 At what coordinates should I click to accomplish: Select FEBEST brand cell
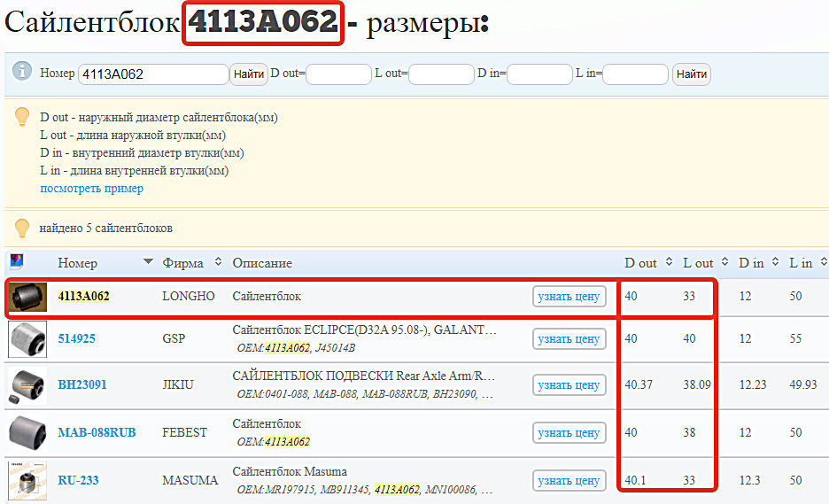[x=184, y=432]
